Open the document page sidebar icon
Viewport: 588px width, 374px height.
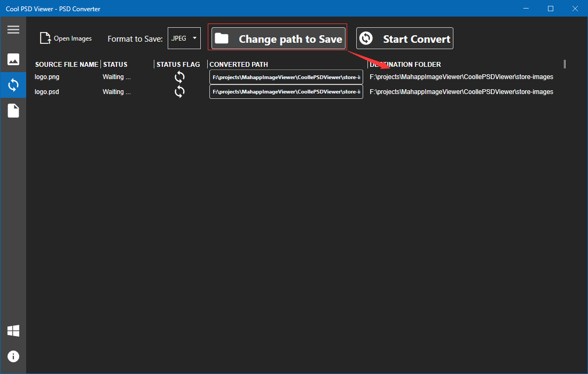coord(13,110)
